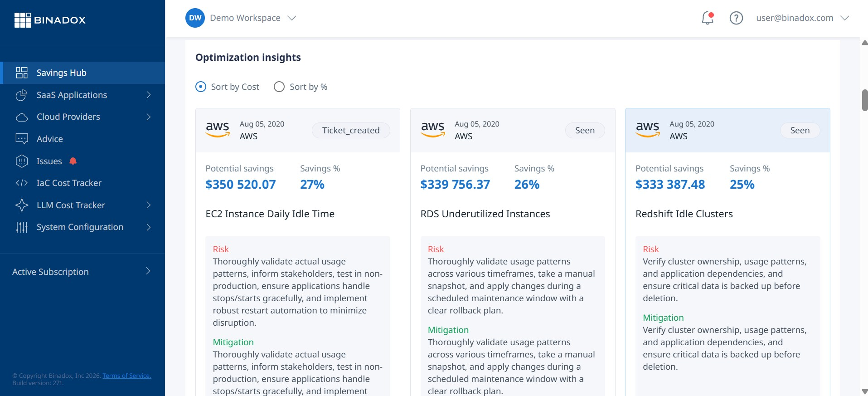
Task: Click the Mitigation heading on RDS card
Action: [x=448, y=330]
